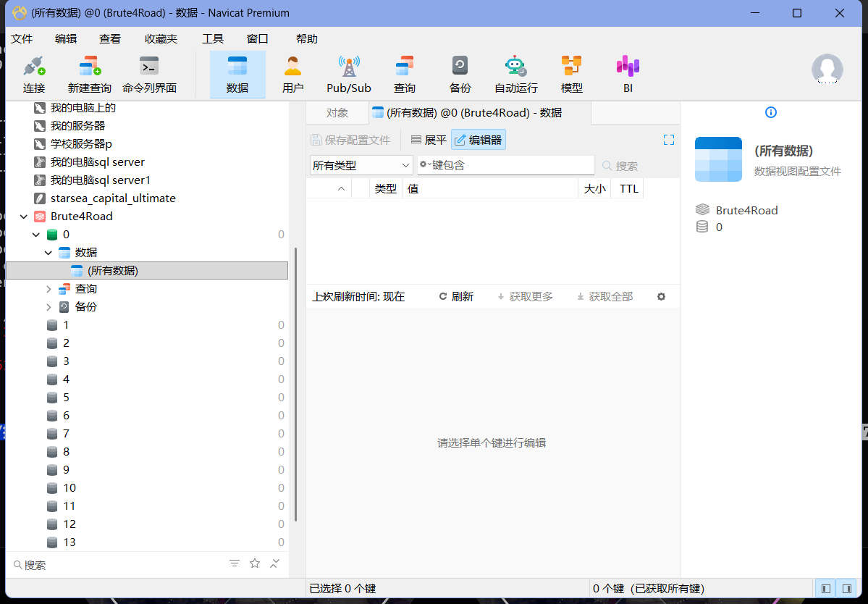
Task: Click the filter icon beside sidebar search
Action: point(235,563)
